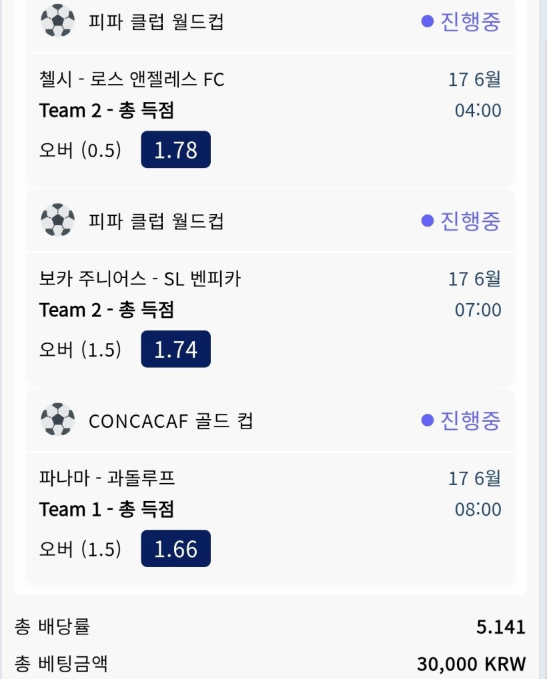Click the 진행중 status on the Chelsea bet

470,21
